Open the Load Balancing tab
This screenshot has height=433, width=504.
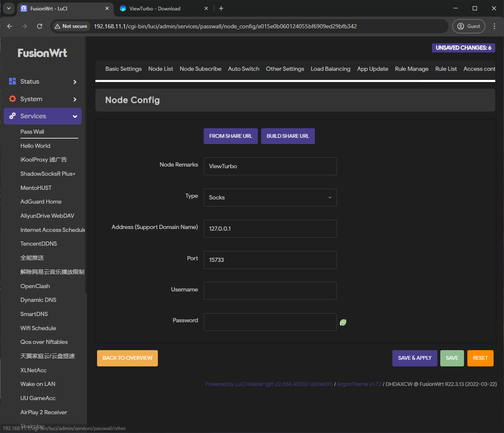point(330,69)
